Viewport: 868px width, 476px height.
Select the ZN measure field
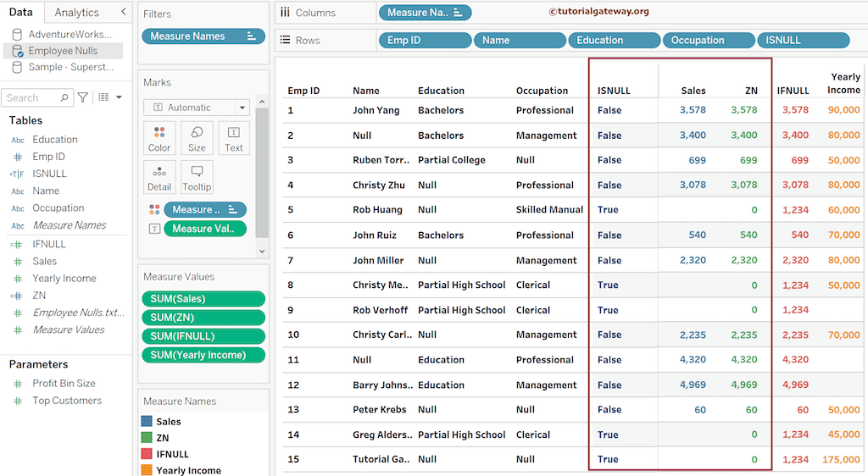click(39, 296)
